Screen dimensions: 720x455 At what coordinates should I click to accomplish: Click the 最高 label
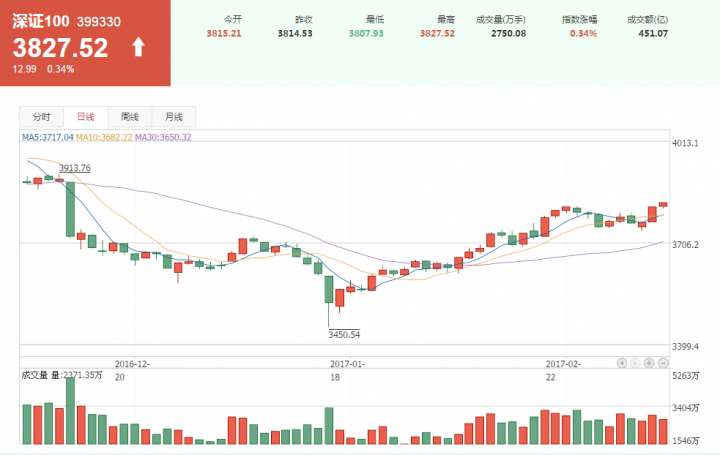pos(446,19)
